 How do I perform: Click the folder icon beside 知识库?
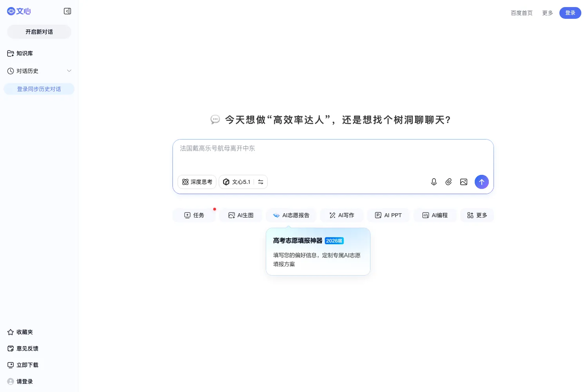(11, 53)
